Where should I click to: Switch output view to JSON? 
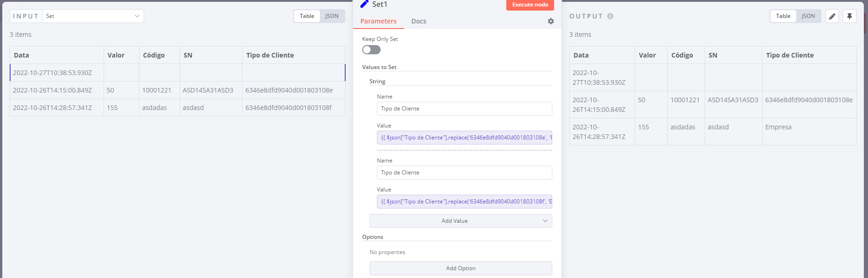808,16
